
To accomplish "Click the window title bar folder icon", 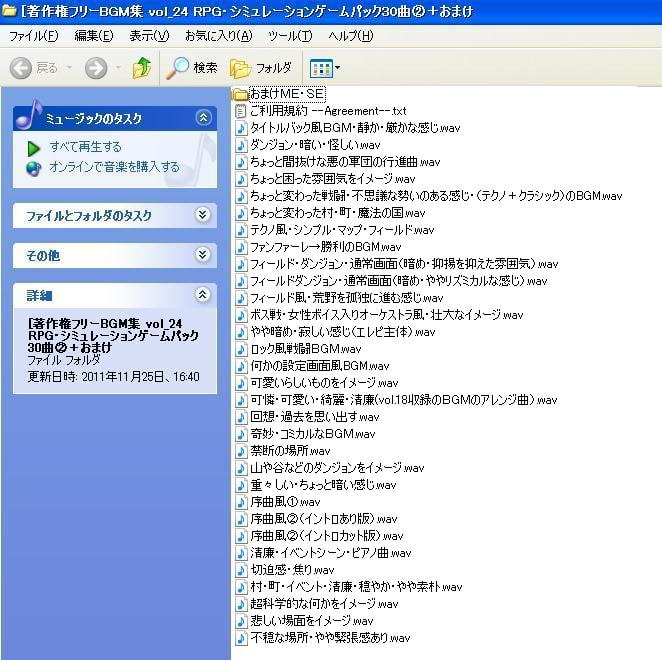I will 9,11.
